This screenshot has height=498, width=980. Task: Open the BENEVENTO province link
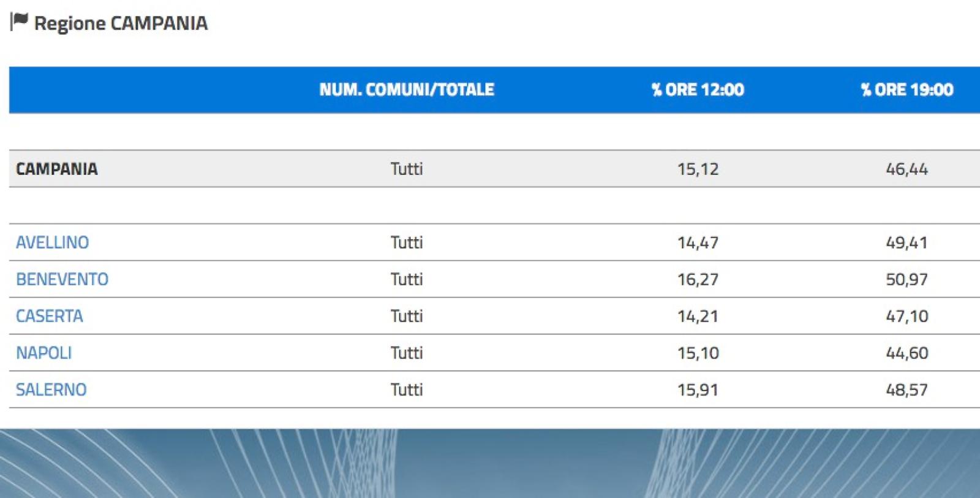point(62,279)
